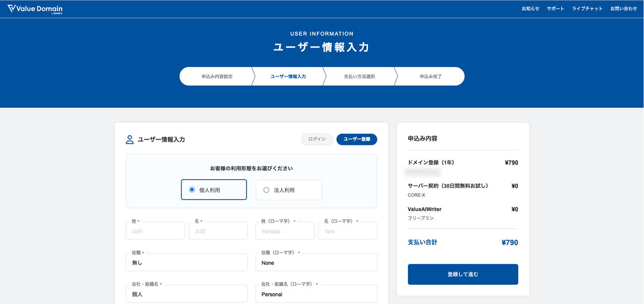Select the 法人利用 radio button
The height and width of the screenshot is (304, 644).
266,190
